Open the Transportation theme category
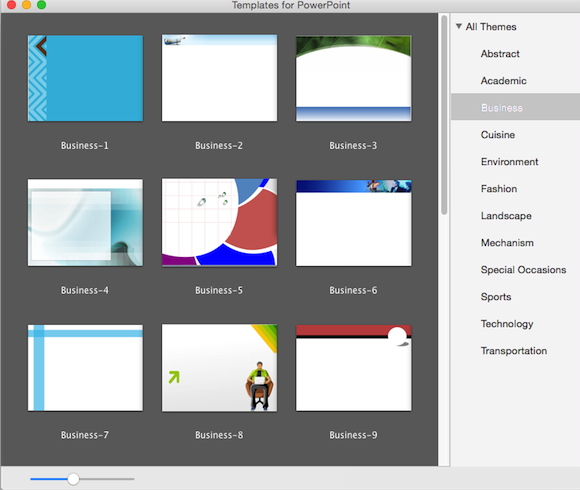The width and height of the screenshot is (580, 490). tap(514, 351)
